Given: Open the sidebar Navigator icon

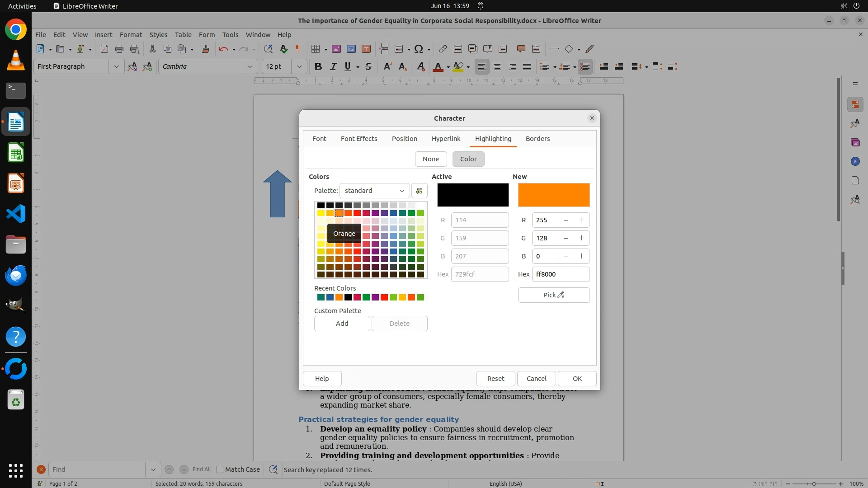Looking at the screenshot, I should [x=855, y=161].
